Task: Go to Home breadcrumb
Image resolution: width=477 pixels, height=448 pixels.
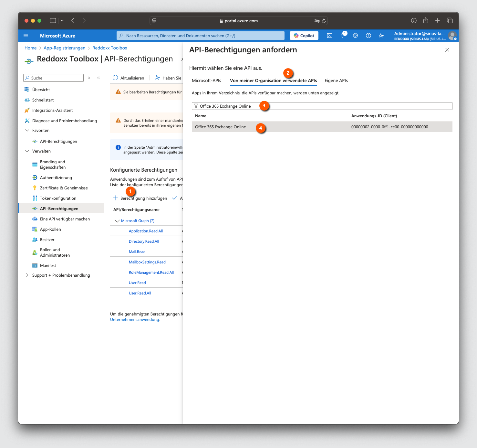Action: (x=30, y=48)
